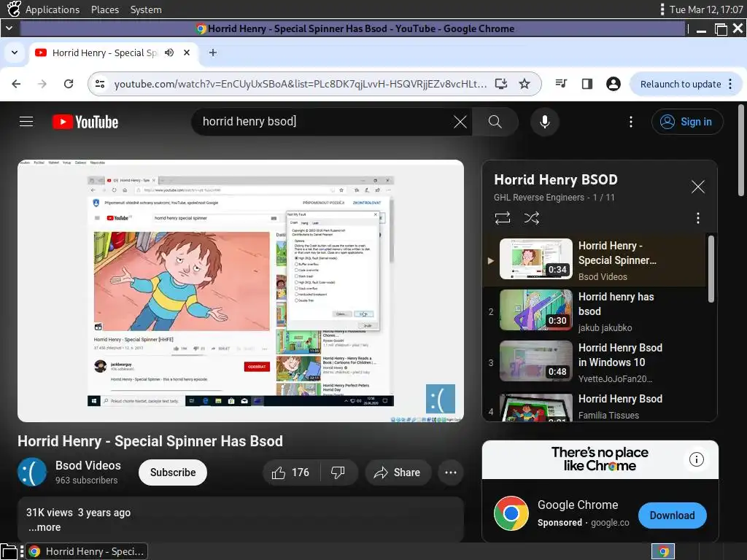Open window menu dropdown in title bar

tap(9, 28)
